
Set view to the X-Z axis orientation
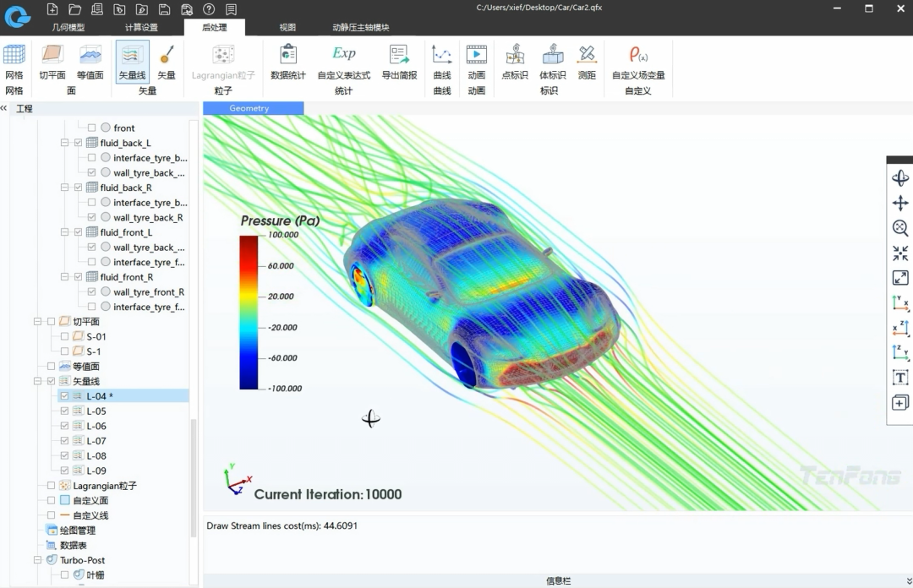[900, 328]
